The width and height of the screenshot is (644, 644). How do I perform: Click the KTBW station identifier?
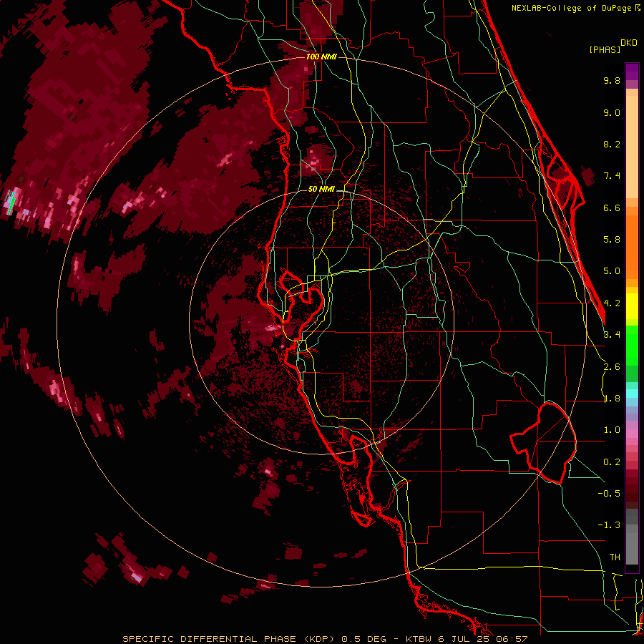pos(420,639)
